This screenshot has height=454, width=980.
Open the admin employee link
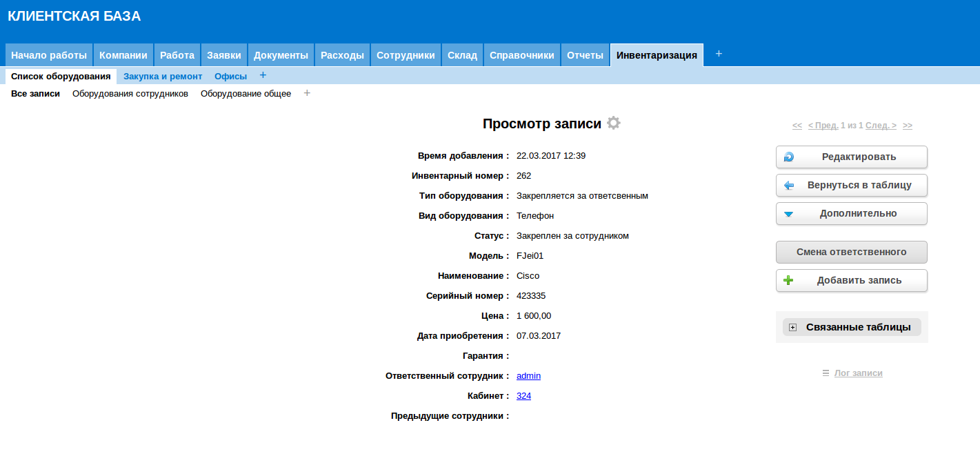click(528, 376)
